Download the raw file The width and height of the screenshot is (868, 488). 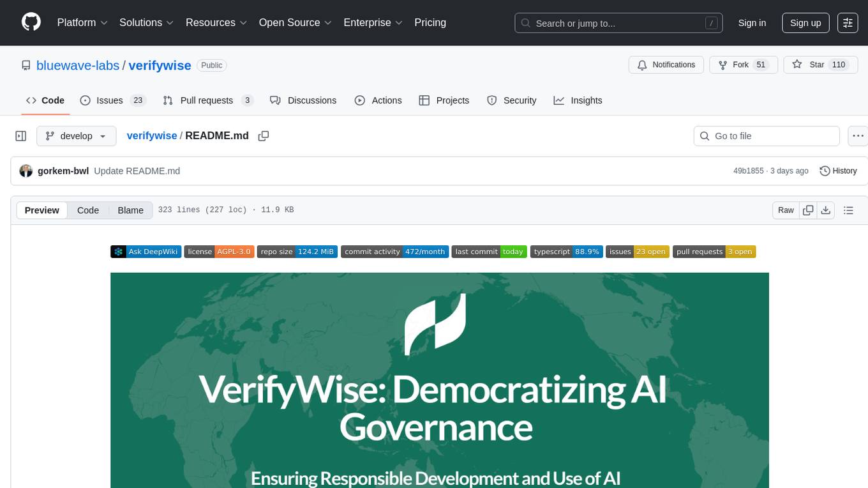[826, 210]
